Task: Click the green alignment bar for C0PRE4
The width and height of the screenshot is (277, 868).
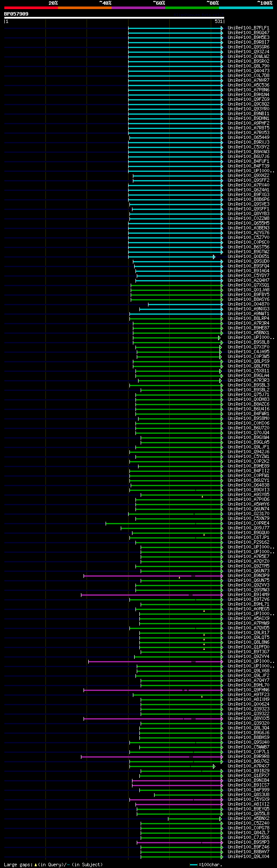Action: (x=164, y=523)
